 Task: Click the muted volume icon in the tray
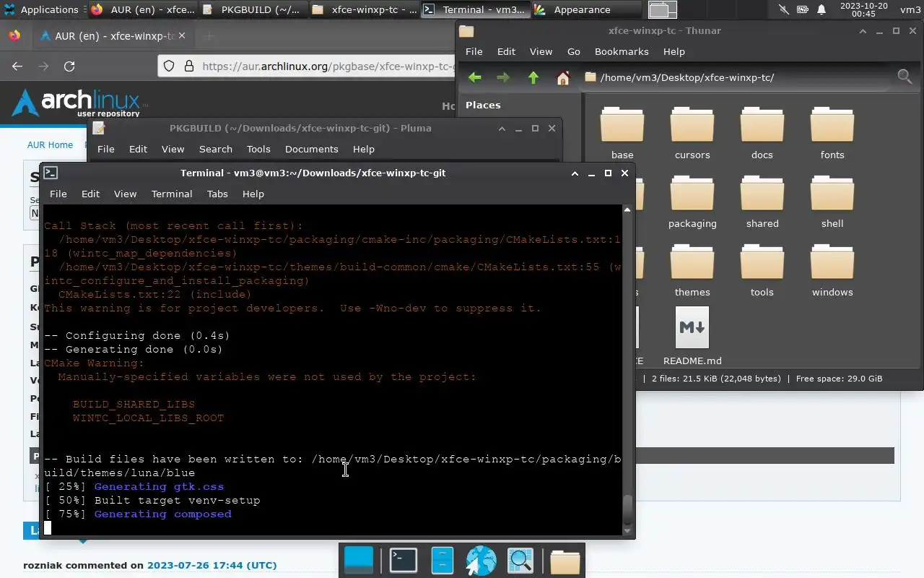784,9
